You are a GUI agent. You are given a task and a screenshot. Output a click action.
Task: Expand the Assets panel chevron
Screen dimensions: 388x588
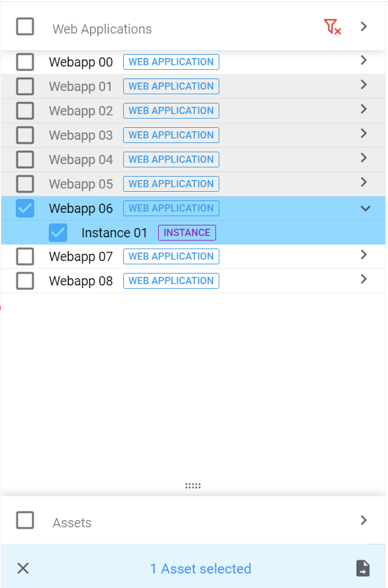point(364,520)
